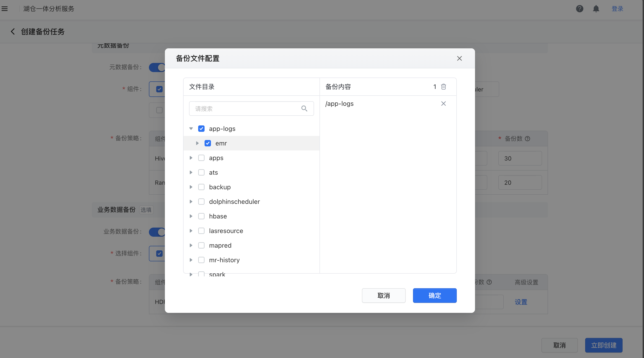This screenshot has height=358, width=644.
Task: Uncheck the emr folder checkbox
Action: click(208, 143)
